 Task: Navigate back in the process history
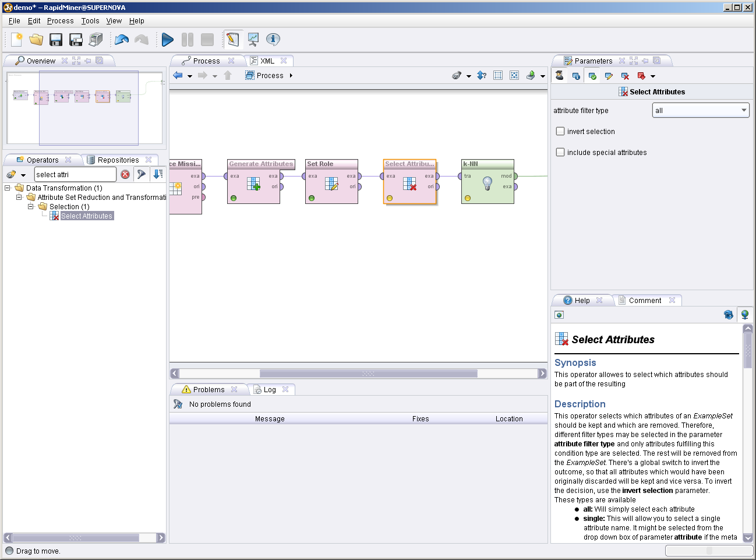click(178, 75)
